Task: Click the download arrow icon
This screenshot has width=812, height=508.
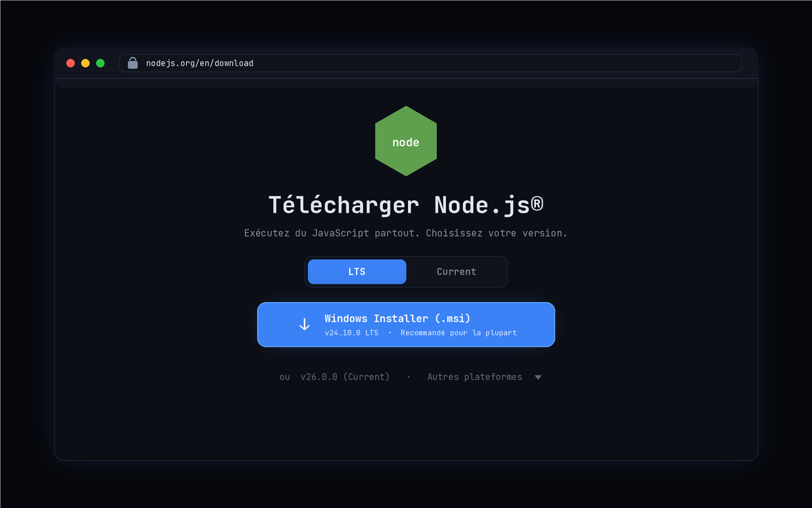Action: [x=304, y=324]
